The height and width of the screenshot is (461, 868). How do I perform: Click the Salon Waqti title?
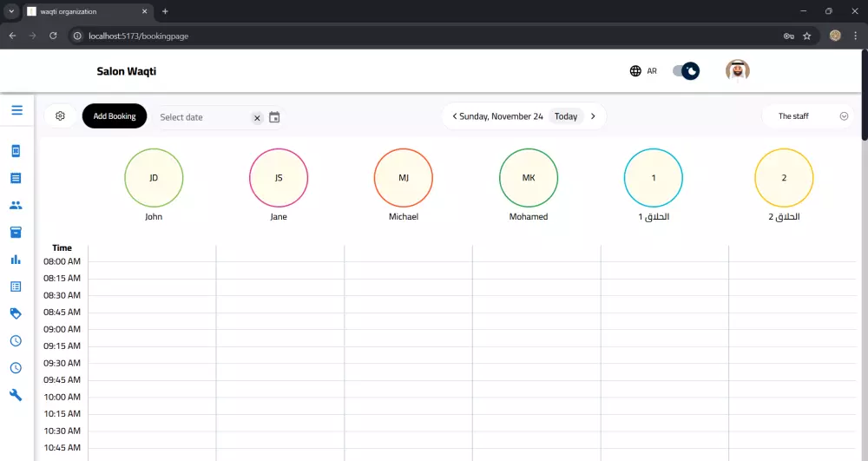point(126,71)
